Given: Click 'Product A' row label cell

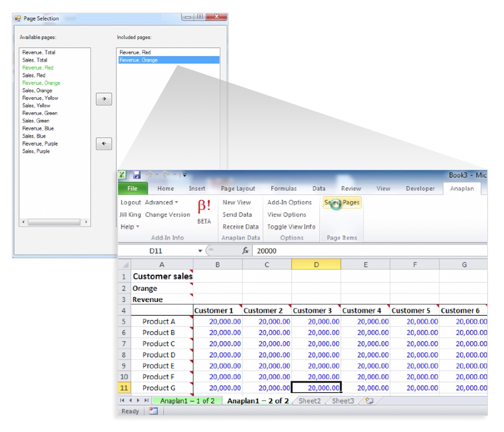Looking at the screenshot, I should [162, 322].
